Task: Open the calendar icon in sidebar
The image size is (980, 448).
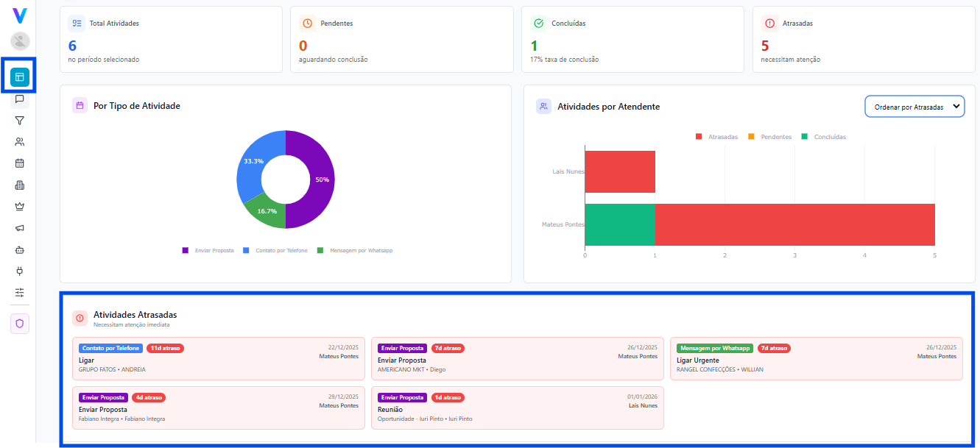Action: click(20, 163)
